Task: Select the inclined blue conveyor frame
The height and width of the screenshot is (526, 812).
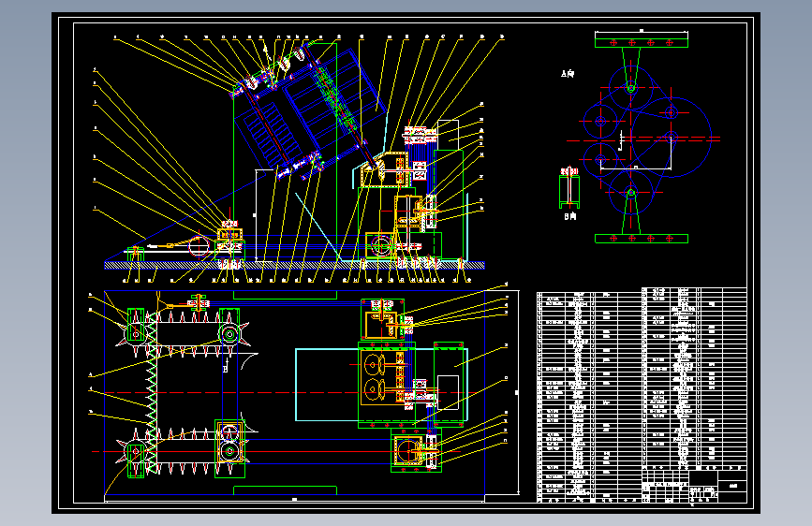Action: pos(308,111)
